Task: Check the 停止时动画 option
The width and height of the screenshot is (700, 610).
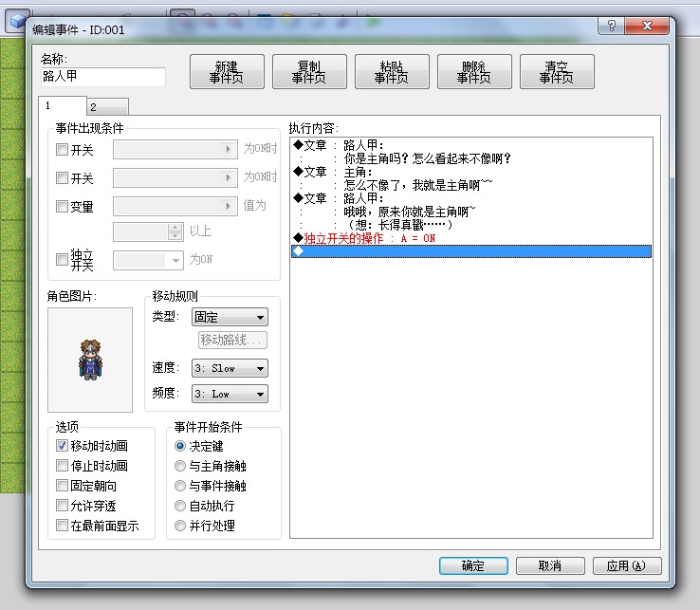Action: tap(62, 465)
